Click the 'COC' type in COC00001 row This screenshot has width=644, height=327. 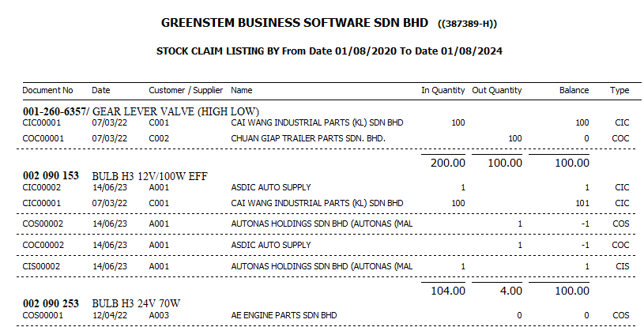tap(620, 139)
